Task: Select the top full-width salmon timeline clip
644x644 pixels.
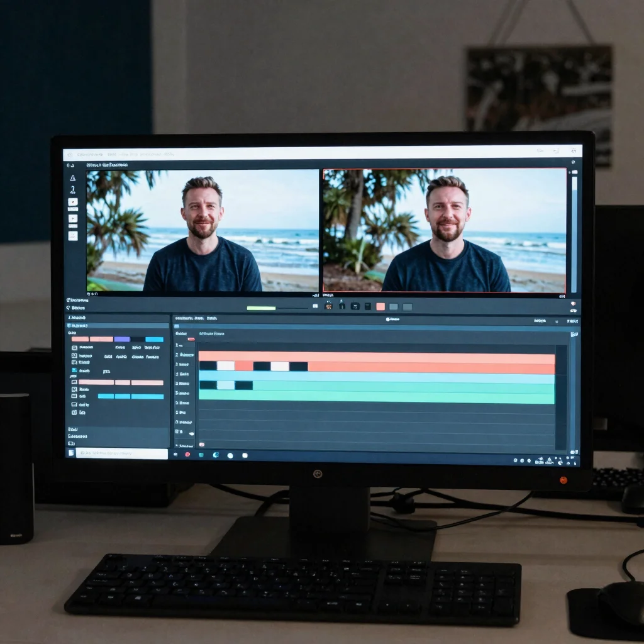Action: [377, 357]
